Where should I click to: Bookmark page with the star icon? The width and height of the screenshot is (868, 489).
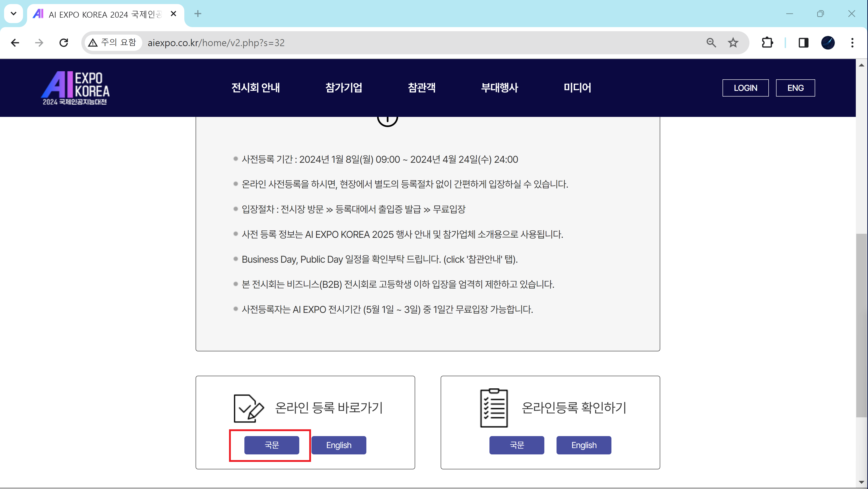(733, 43)
